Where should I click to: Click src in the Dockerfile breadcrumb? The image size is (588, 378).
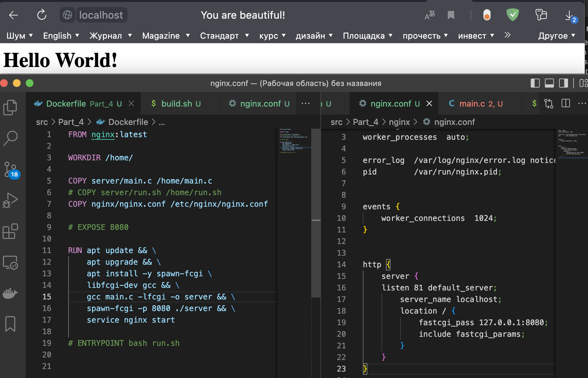tap(42, 122)
